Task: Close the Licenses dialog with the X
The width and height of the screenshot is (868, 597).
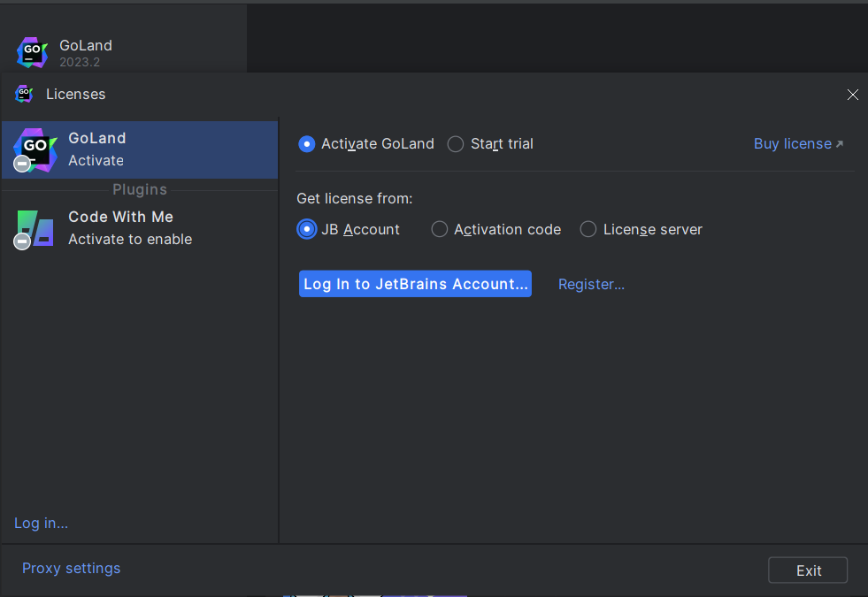Action: [x=852, y=95]
